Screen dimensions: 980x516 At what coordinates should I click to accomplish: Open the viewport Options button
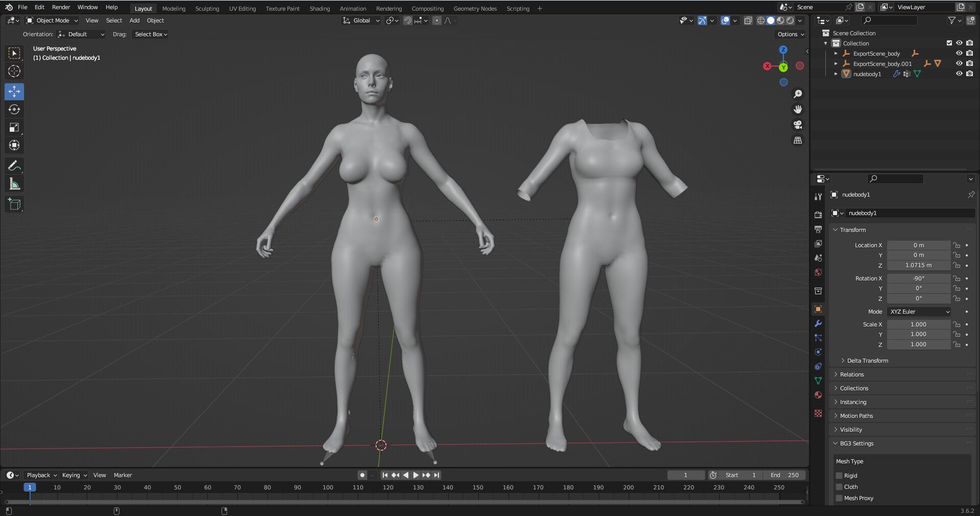coord(791,34)
